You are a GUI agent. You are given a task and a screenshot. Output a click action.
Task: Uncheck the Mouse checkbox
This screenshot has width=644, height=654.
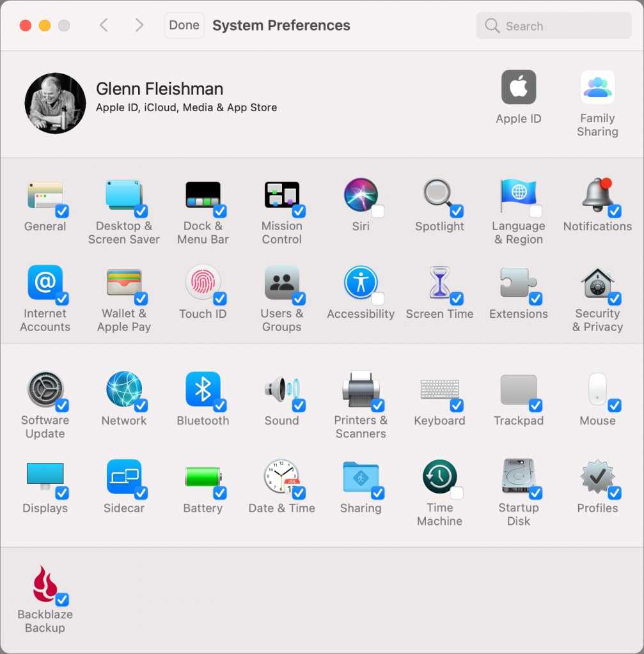tap(615, 405)
